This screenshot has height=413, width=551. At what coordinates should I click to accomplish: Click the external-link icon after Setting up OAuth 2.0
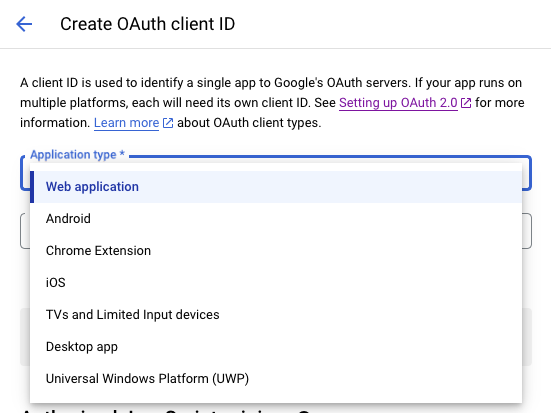[466, 103]
